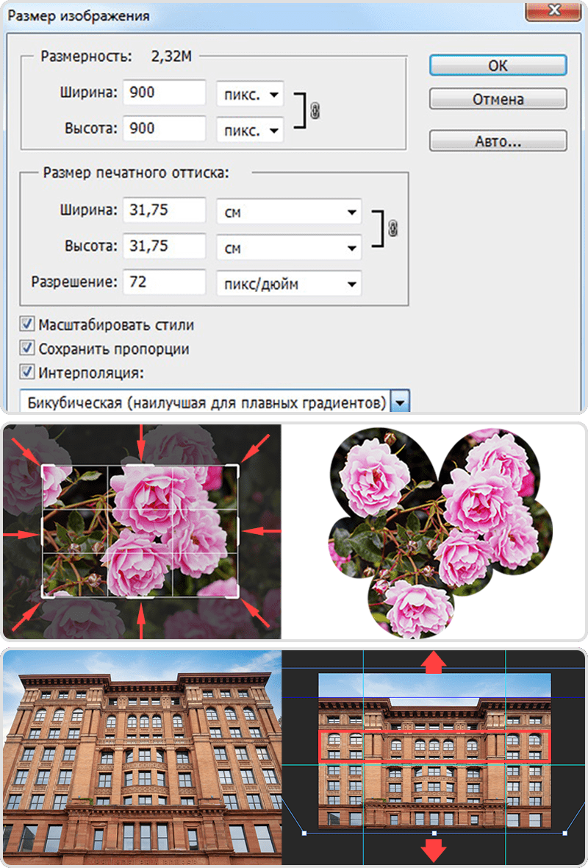Uncheck the Сохранить пропорции checkbox

(27, 349)
